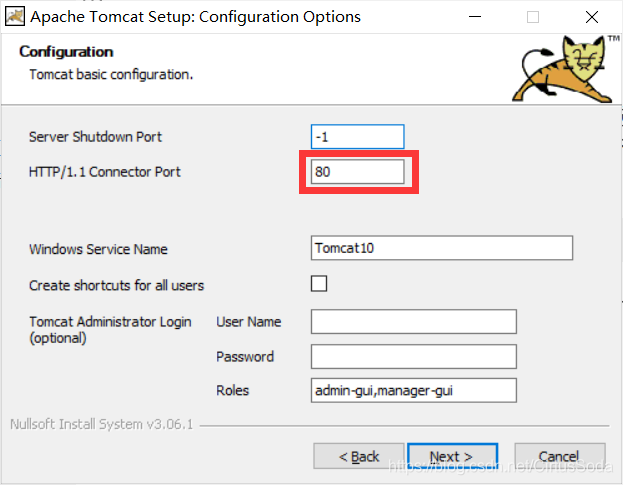623x485 pixels.
Task: Click the Tomcat basic configuration text
Action: pos(111,75)
